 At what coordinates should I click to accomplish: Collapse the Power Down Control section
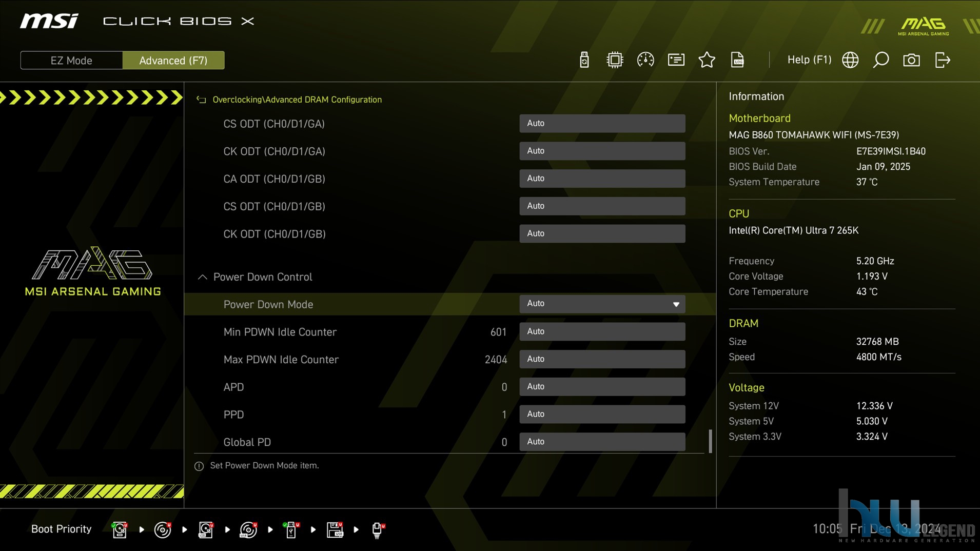click(203, 277)
